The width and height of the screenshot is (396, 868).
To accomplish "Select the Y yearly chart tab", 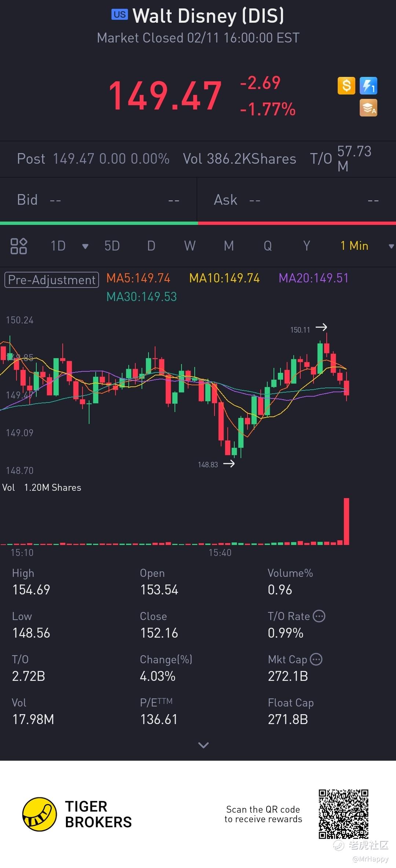I will pyautogui.click(x=307, y=246).
